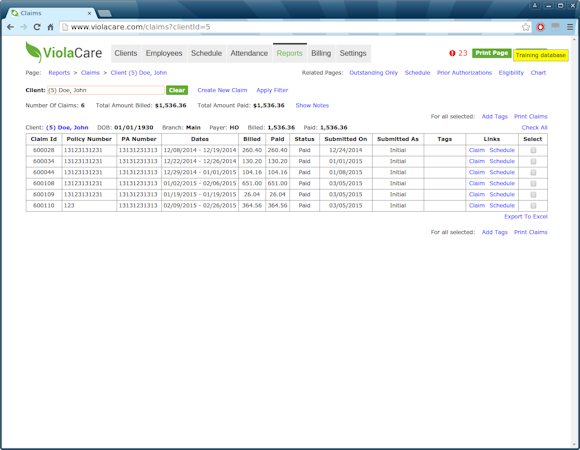
Task: Click the Export To Excel link
Action: click(x=526, y=217)
